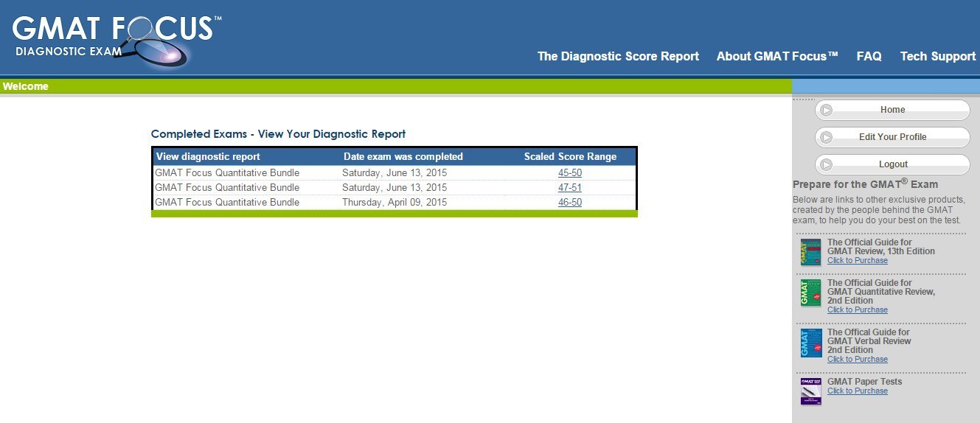Viewport: 980px width, 423px height.
Task: Click the GMAT Review 13th Edition book cover
Action: point(811,251)
